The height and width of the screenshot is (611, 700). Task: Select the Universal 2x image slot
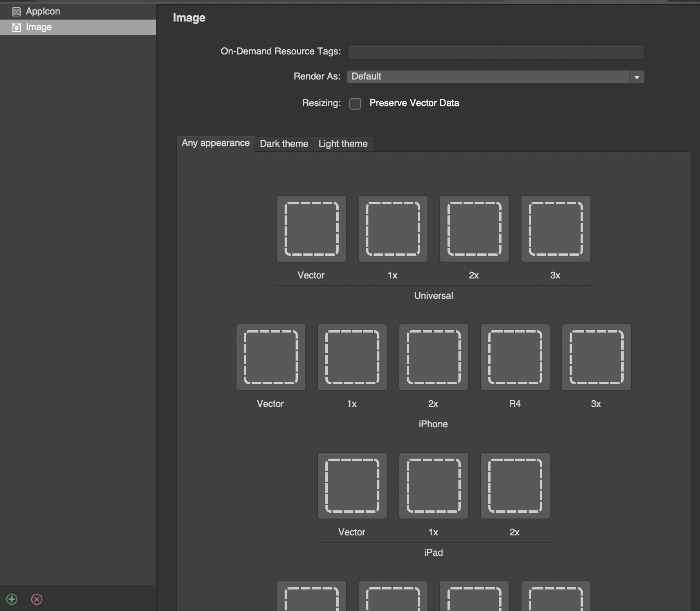[x=474, y=229]
